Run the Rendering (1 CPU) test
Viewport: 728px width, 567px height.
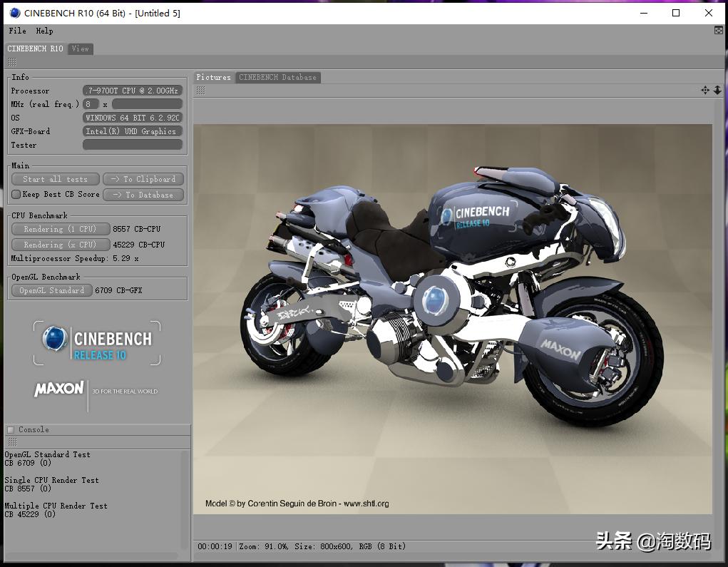click(x=61, y=229)
